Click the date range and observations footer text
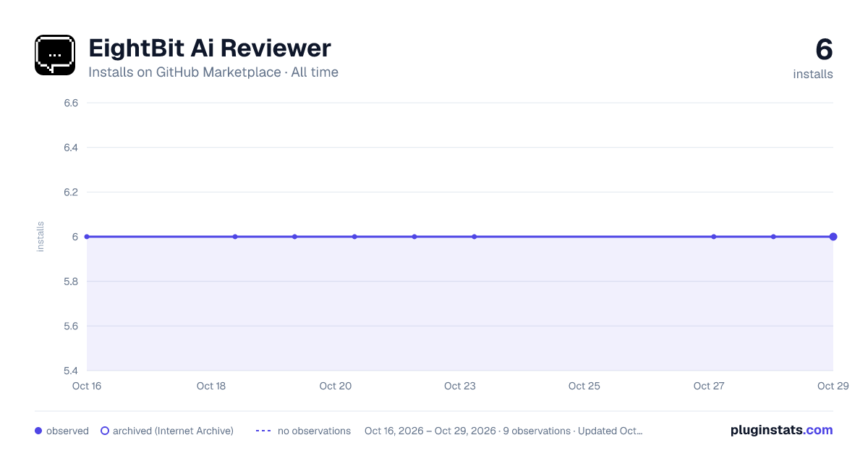Image resolution: width=868 pixels, height=456 pixels. point(503,431)
